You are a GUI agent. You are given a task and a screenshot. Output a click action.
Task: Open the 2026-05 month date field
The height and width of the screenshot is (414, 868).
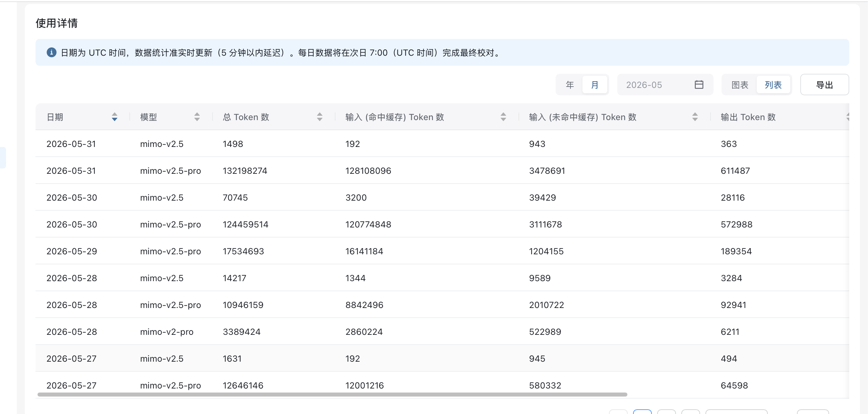pyautogui.click(x=665, y=85)
